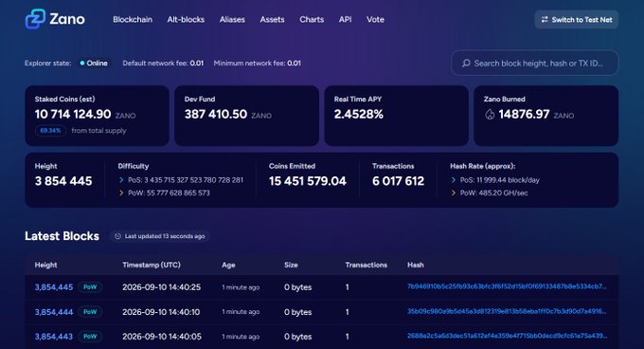Image resolution: width=644 pixels, height=349 pixels.
Task: Click the Age column header
Action: [228, 266]
